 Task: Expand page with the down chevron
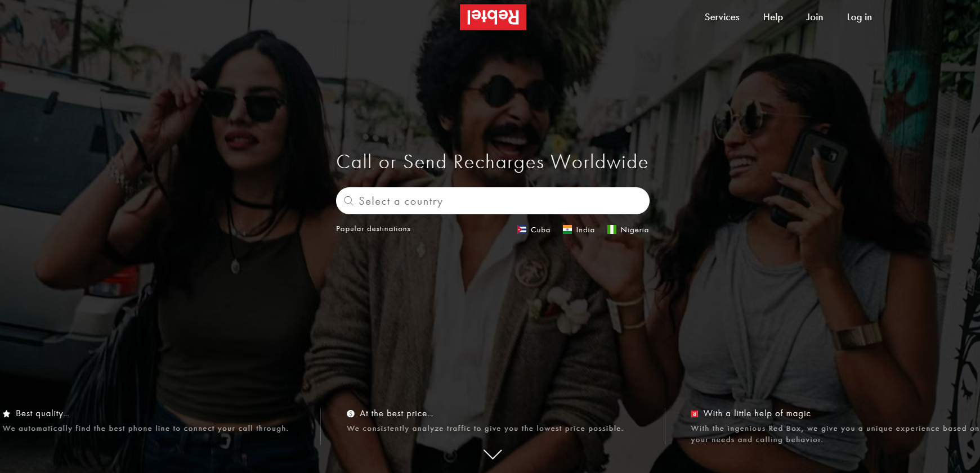click(493, 454)
